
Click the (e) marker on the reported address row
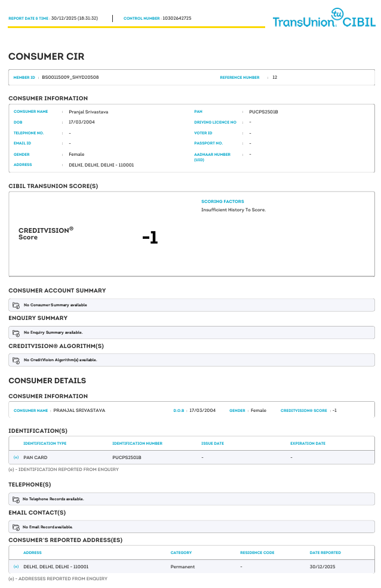click(16, 567)
